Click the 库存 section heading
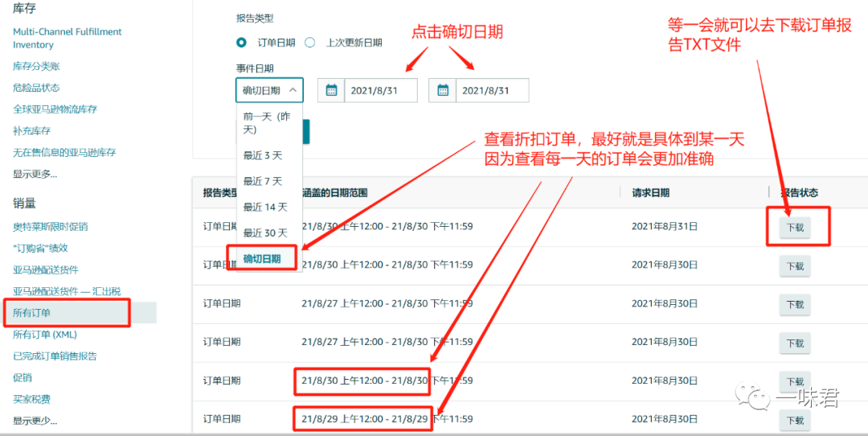The width and height of the screenshot is (868, 436). tap(24, 7)
